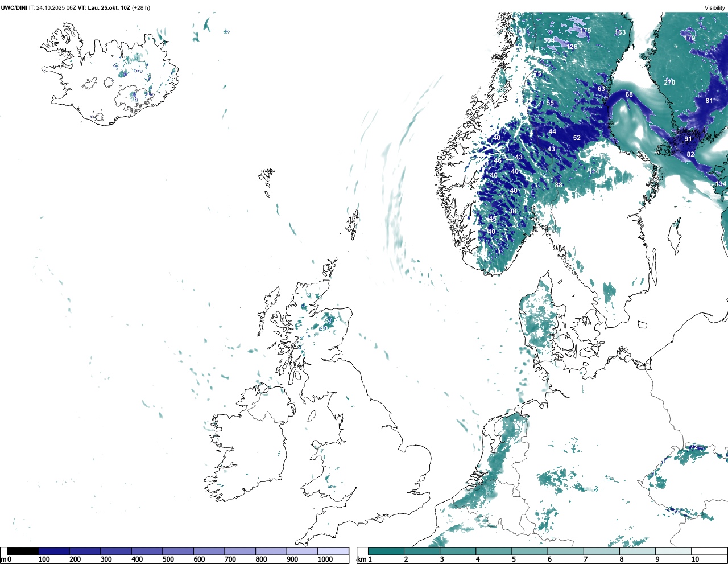Click the 'Visibility' title text

[x=715, y=7]
